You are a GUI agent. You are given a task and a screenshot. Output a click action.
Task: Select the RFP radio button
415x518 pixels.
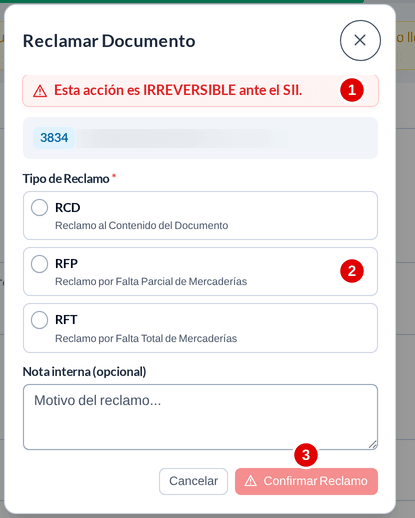(x=39, y=264)
